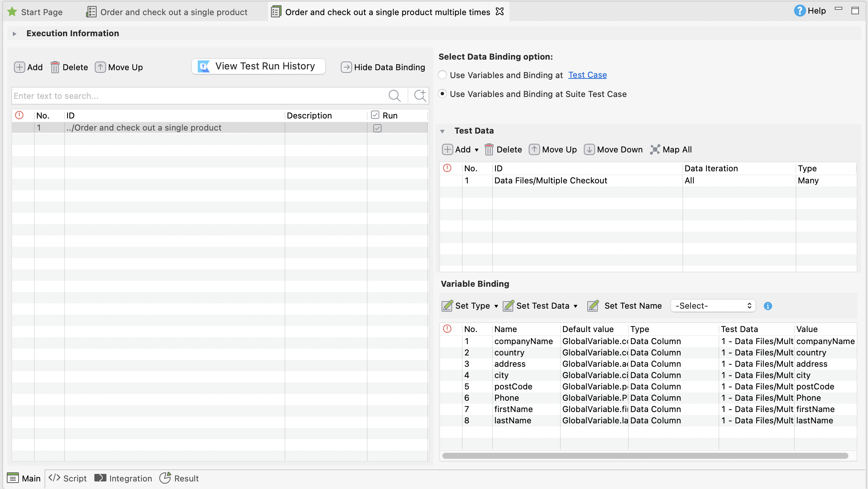Click the Delete trash icon in left toolbar
Image resolution: width=868 pixels, height=489 pixels.
click(55, 67)
